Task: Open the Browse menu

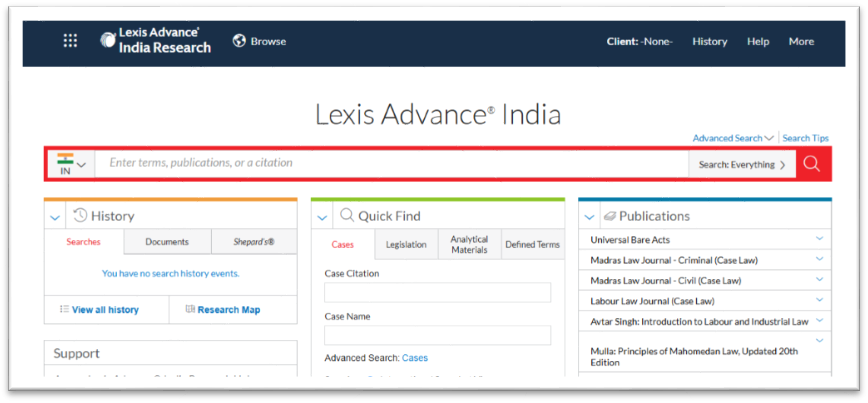Action: [268, 42]
